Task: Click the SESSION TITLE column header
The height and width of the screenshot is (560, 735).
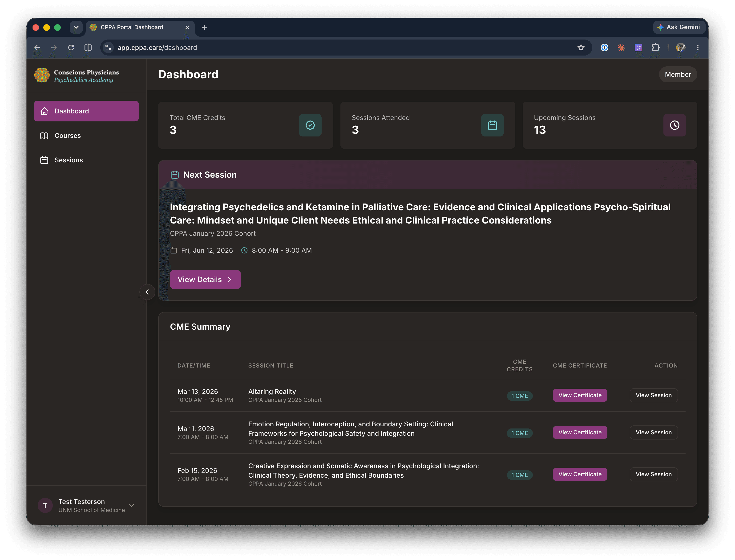Action: [x=271, y=365]
